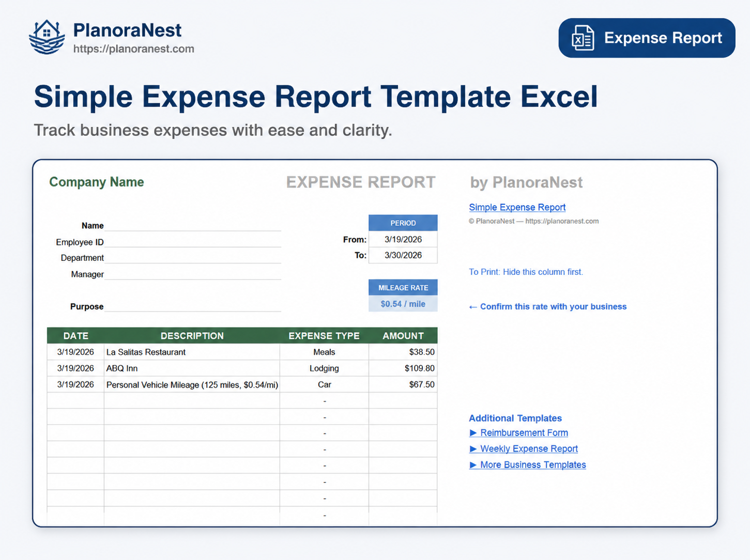Click the by PlanoraNest heading
The width and height of the screenshot is (750, 560).
click(526, 182)
